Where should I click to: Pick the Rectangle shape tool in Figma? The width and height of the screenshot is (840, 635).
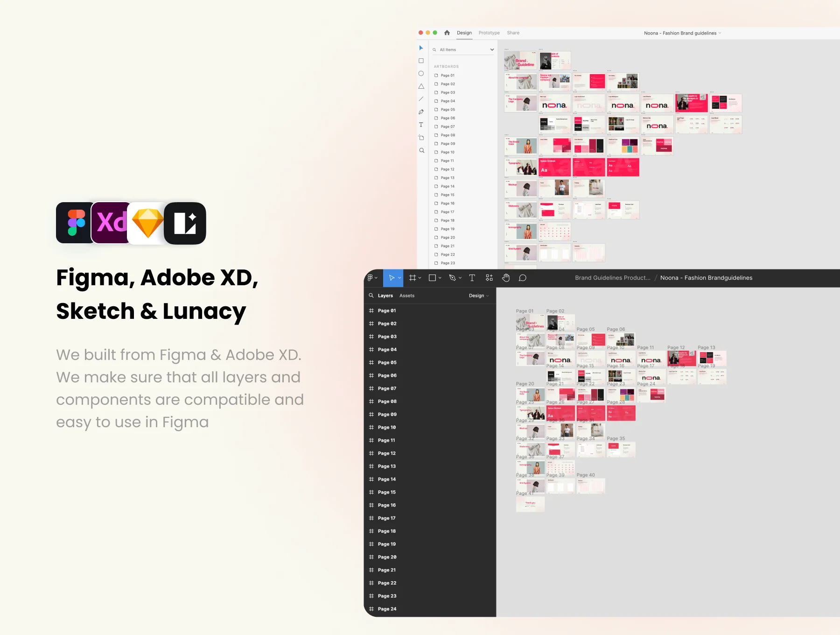coord(432,278)
